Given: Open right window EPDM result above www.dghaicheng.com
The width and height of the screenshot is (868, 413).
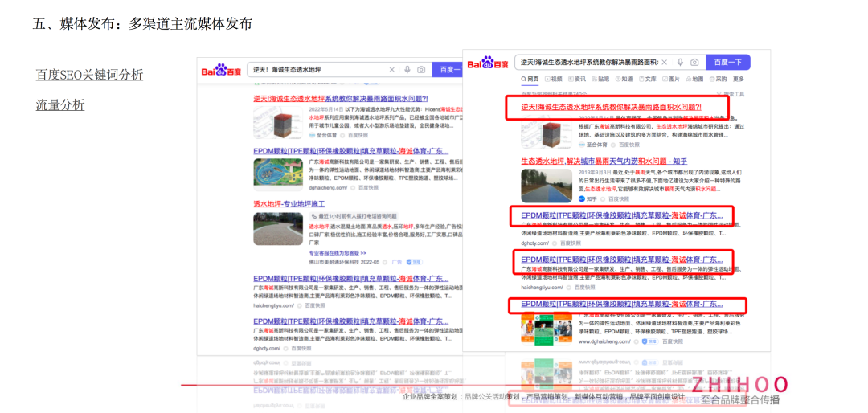Looking at the screenshot, I should (622, 304).
